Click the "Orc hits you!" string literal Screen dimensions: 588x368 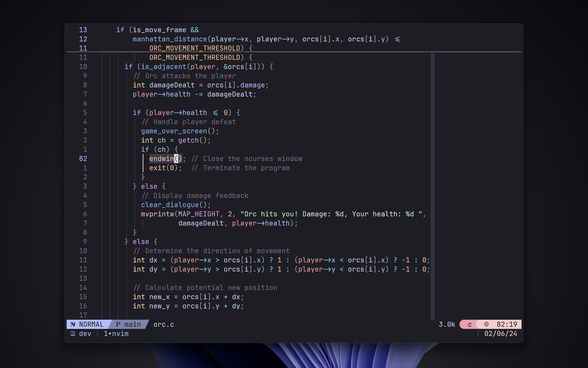[331, 214]
